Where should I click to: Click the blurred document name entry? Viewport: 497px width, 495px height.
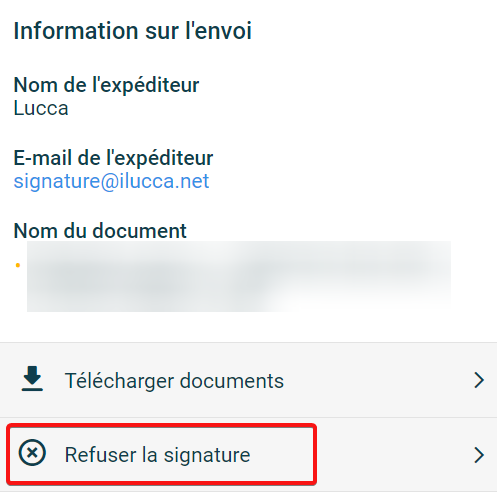pos(239,276)
